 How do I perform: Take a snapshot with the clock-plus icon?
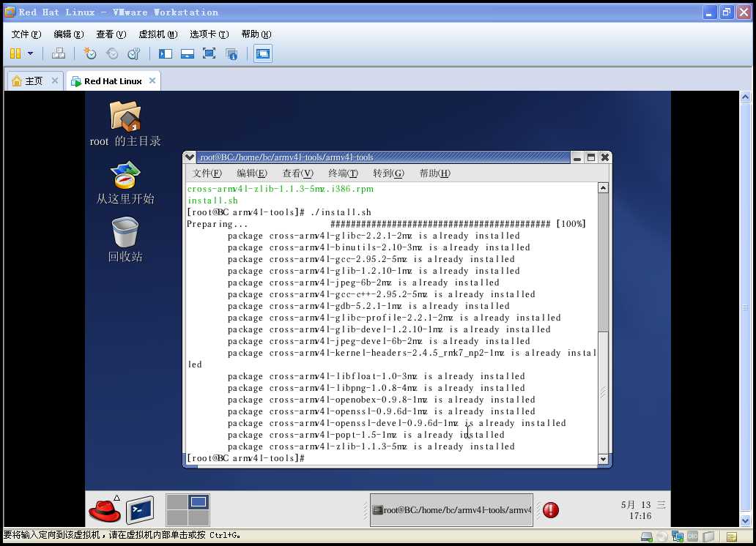pyautogui.click(x=90, y=53)
